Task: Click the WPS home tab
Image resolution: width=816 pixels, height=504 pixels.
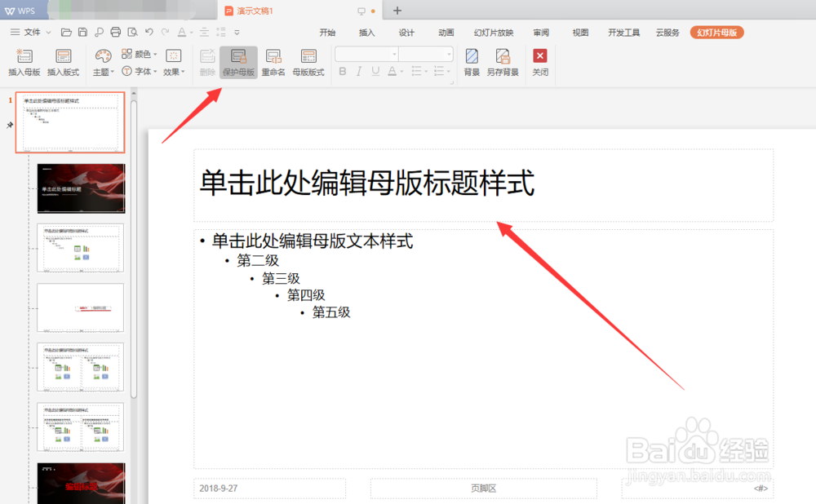Action: pos(20,11)
